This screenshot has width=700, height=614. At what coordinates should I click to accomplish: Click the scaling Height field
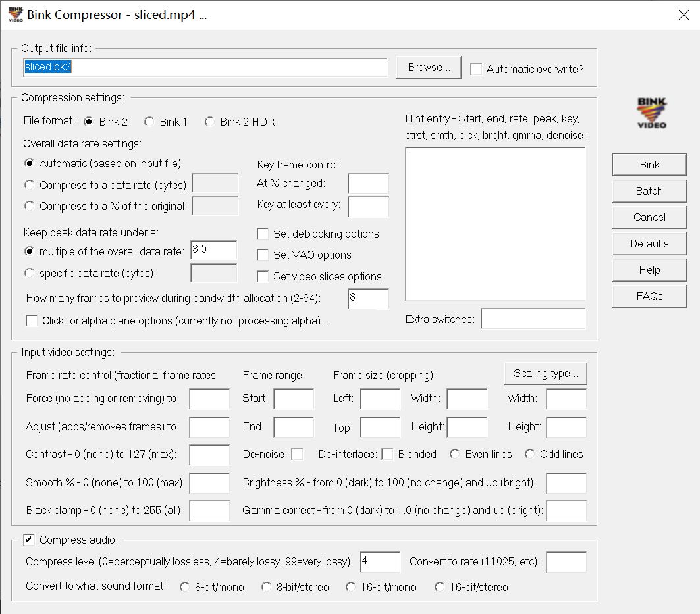(566, 427)
